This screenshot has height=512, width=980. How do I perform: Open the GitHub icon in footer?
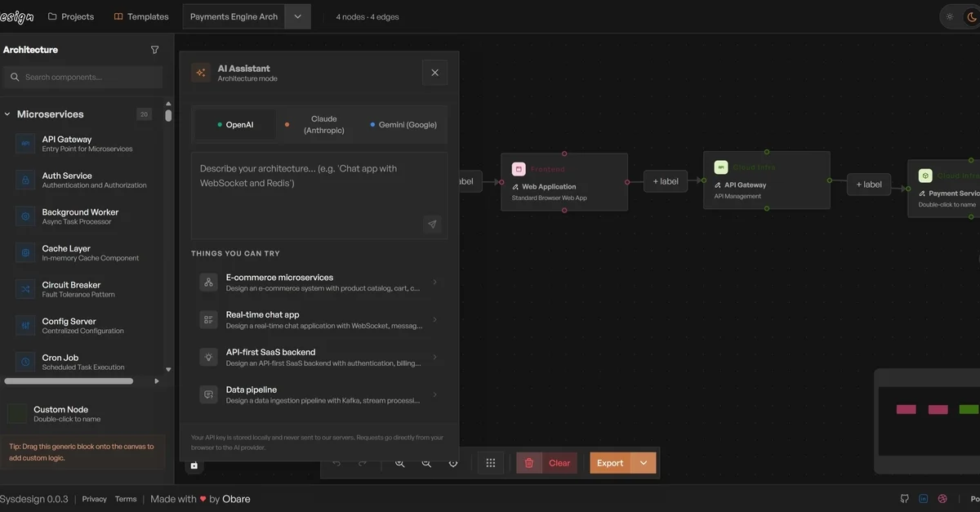(x=904, y=499)
